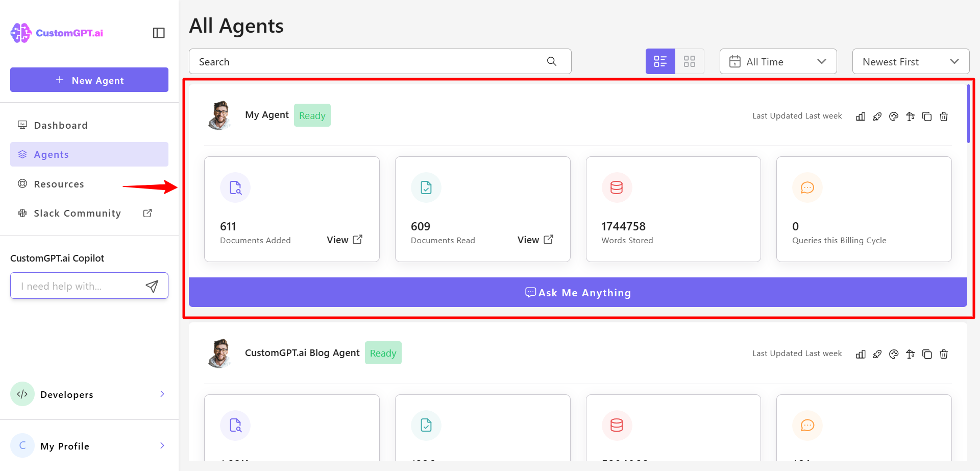Image resolution: width=980 pixels, height=471 pixels.
Task: Open analytics bar chart for My Agent
Action: click(x=861, y=116)
